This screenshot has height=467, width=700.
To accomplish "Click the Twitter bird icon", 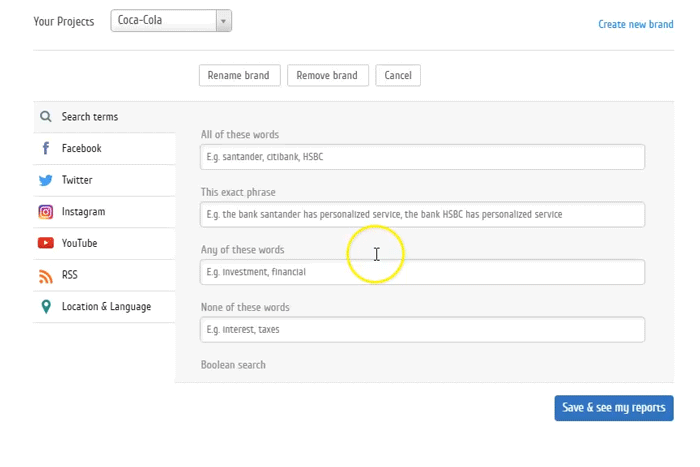I will (x=46, y=181).
